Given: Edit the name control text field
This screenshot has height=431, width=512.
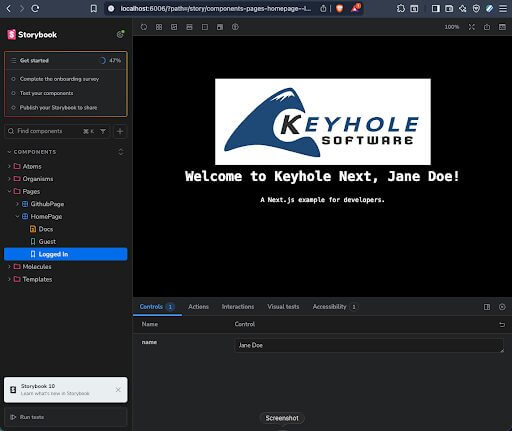Looking at the screenshot, I should (x=369, y=346).
